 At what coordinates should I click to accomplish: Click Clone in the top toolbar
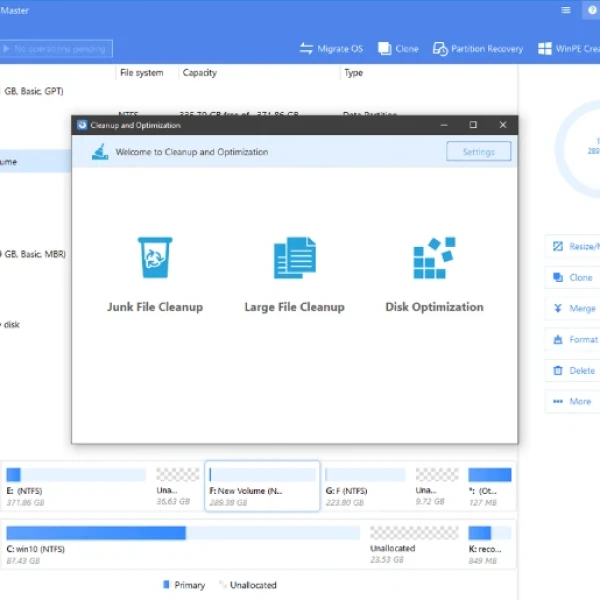pyautogui.click(x=398, y=49)
